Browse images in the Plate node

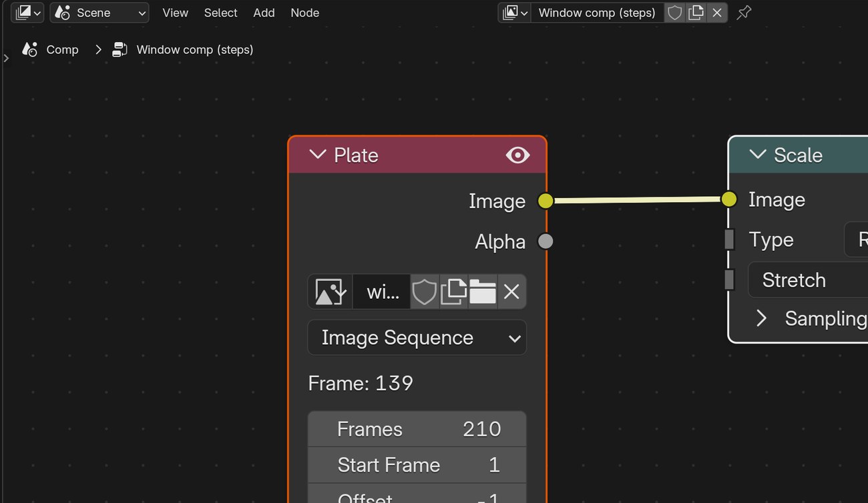pos(330,292)
